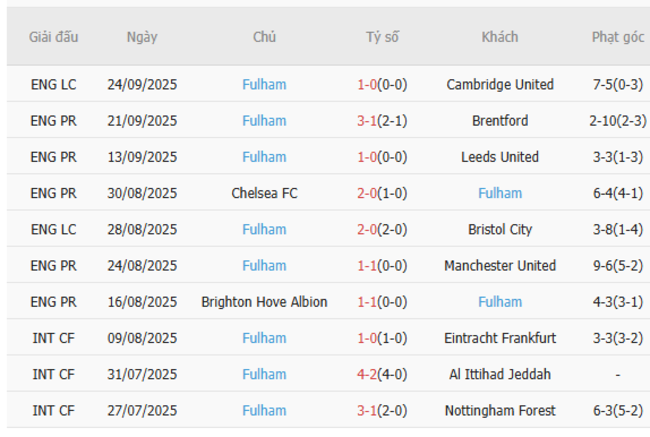
Task: Click the Manchester United team name
Action: coord(500,265)
